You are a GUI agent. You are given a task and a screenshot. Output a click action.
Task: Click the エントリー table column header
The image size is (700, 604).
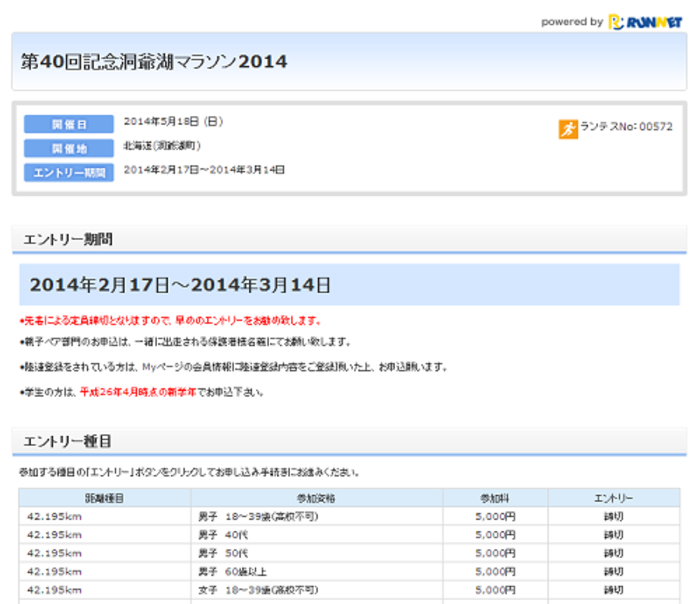pos(613,498)
